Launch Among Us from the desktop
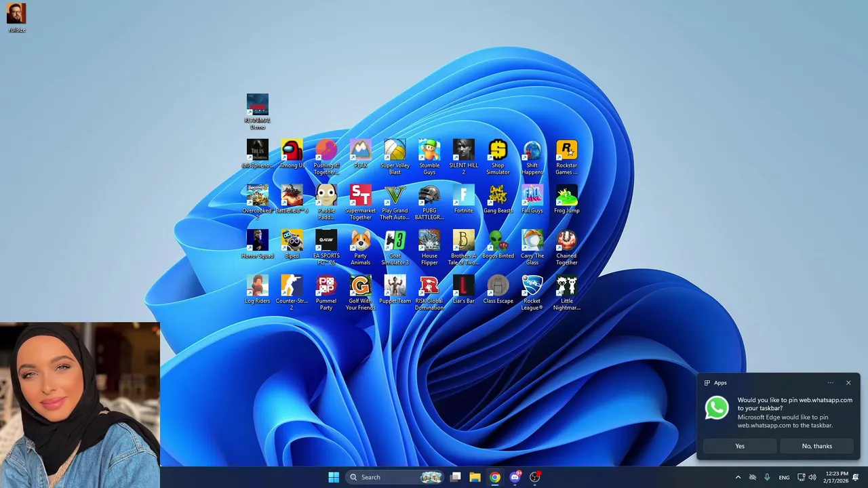Screen dimensions: 868x488 292,155
